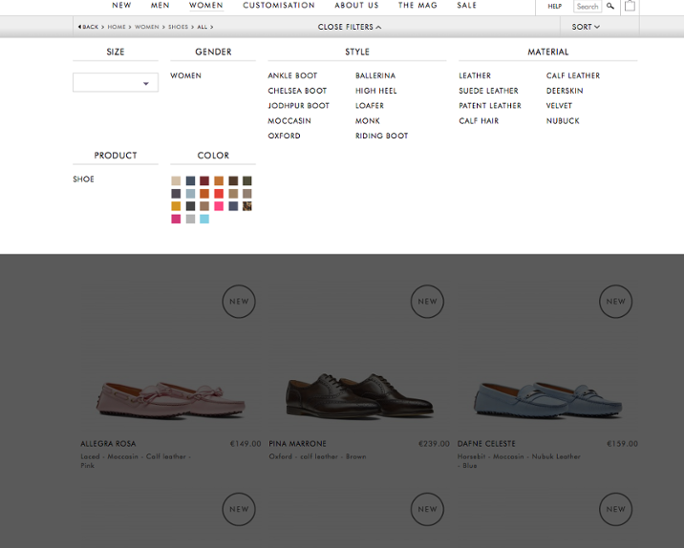The height and width of the screenshot is (548, 684).
Task: Pick the burgundy color swatch
Action: tap(205, 181)
